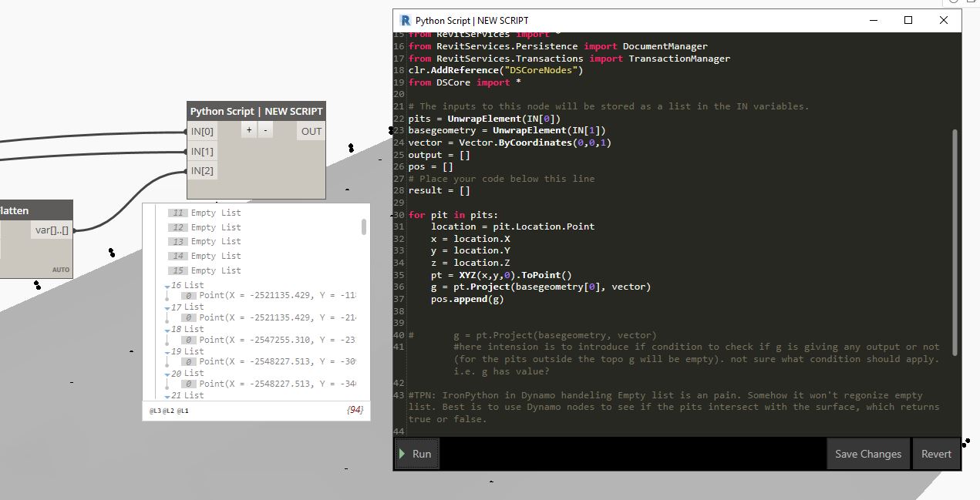
Task: Click the script editor vertical scrollbar
Action: pyautogui.click(x=955, y=243)
